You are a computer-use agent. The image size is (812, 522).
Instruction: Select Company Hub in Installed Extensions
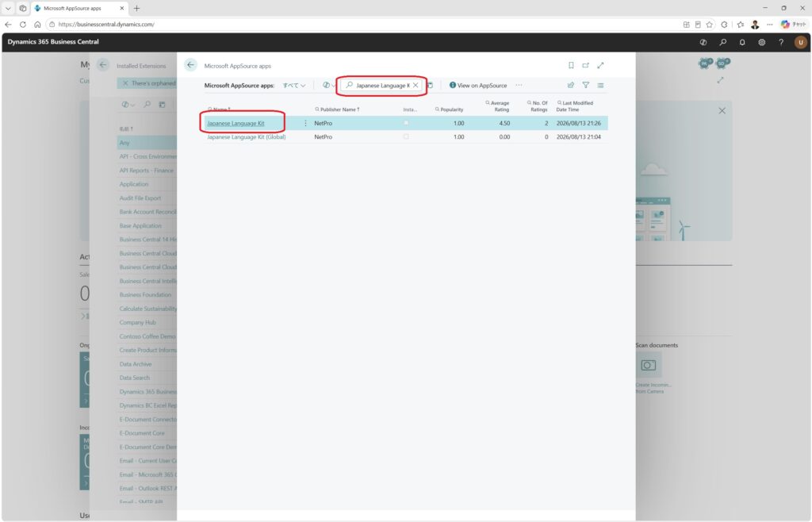click(x=137, y=323)
